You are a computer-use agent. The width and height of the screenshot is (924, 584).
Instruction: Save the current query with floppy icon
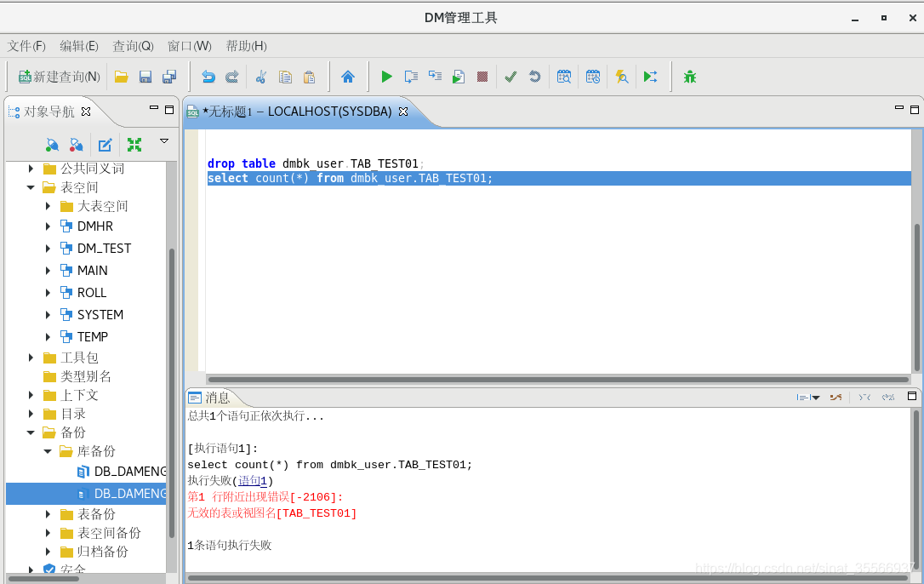click(145, 77)
